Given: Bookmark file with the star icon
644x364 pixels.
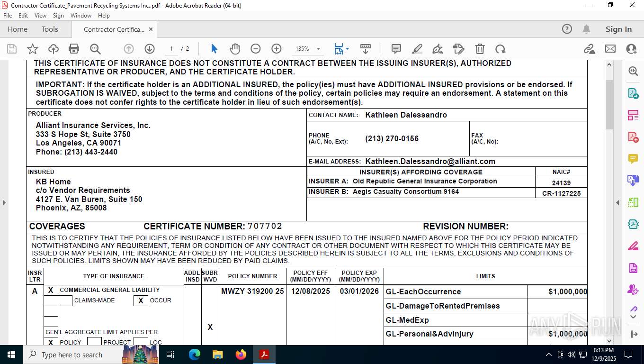Looking at the screenshot, I should 33,49.
